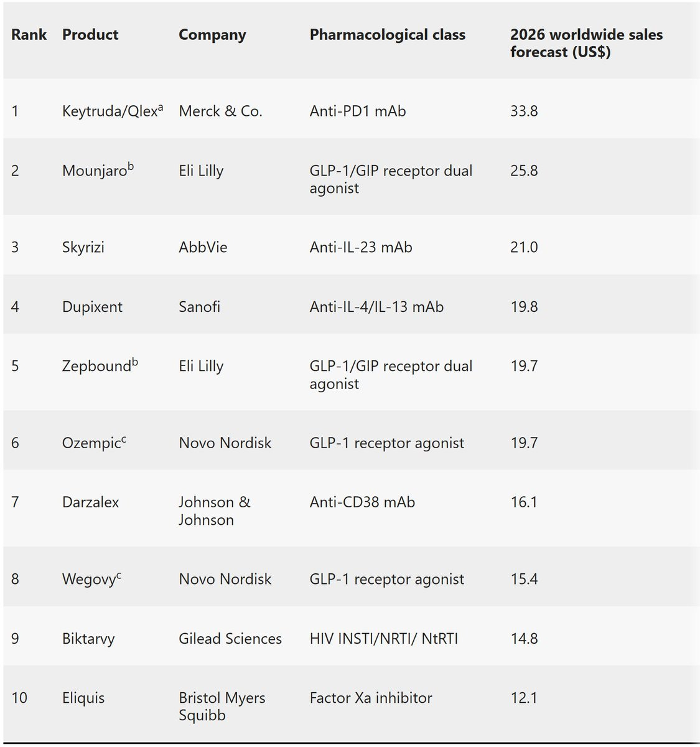Click the Product column header

tap(90, 35)
